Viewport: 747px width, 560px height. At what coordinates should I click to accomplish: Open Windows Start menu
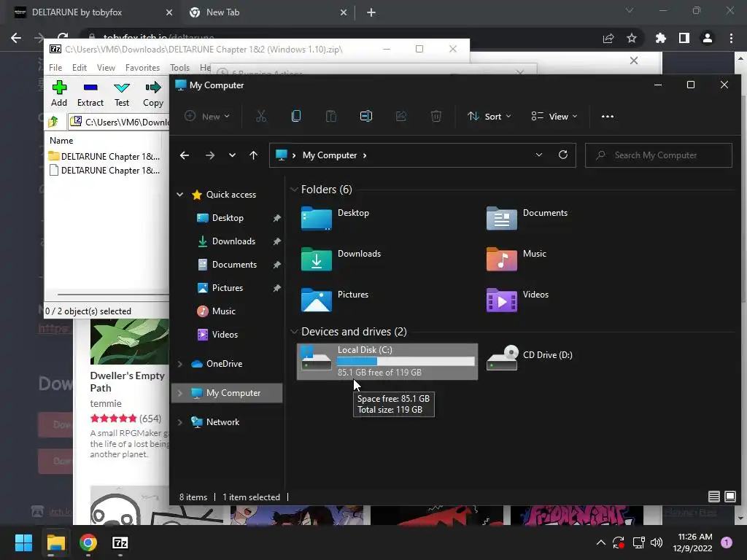click(23, 542)
